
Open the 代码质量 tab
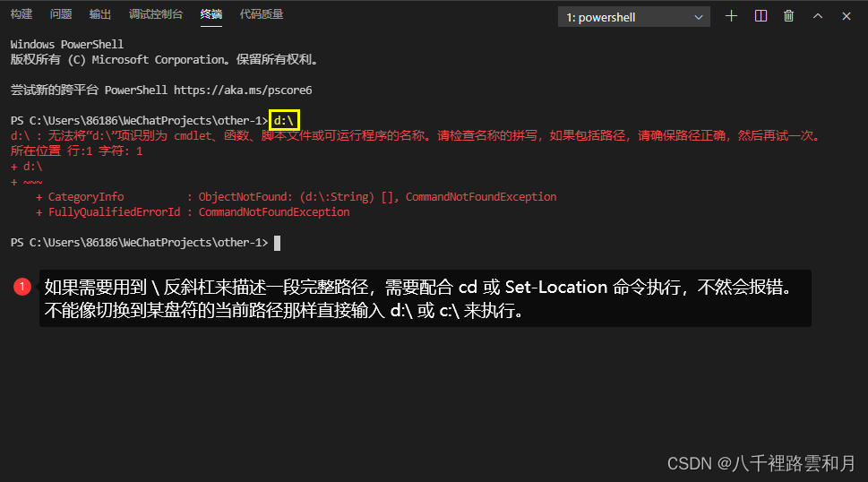click(x=262, y=13)
